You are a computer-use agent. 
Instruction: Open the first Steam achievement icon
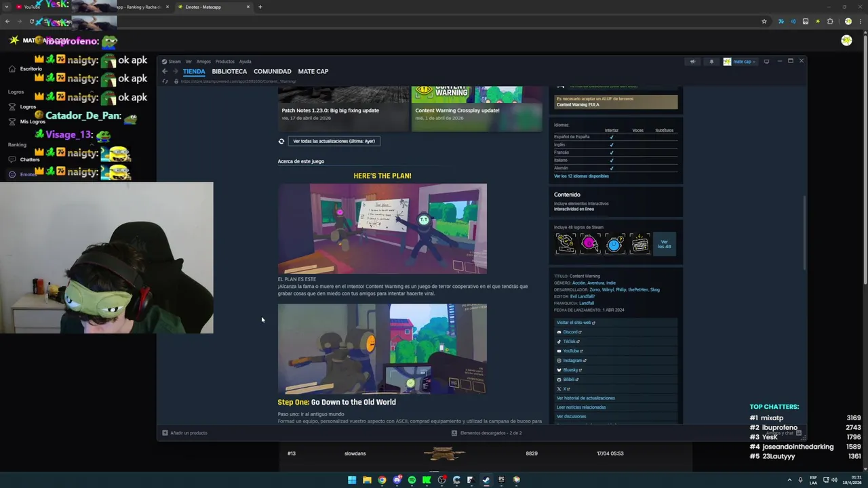(566, 243)
